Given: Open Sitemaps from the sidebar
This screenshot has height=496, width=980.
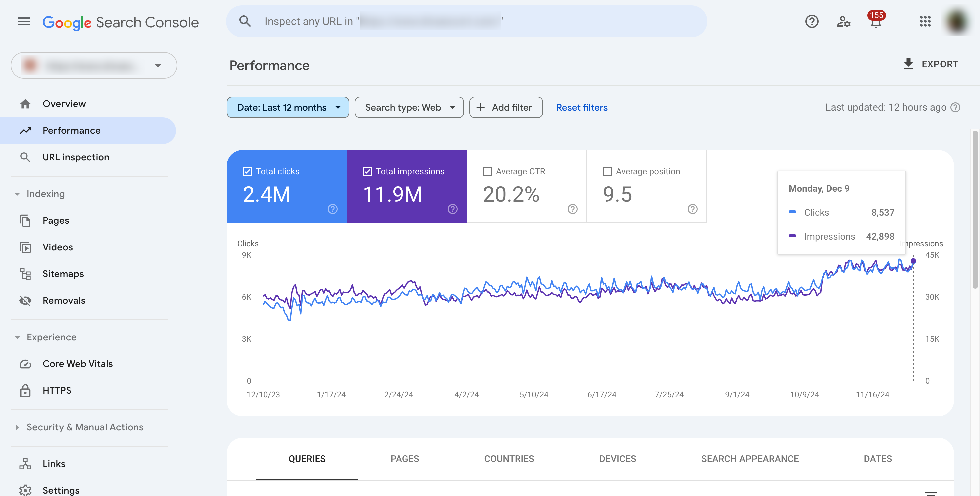Looking at the screenshot, I should point(63,273).
